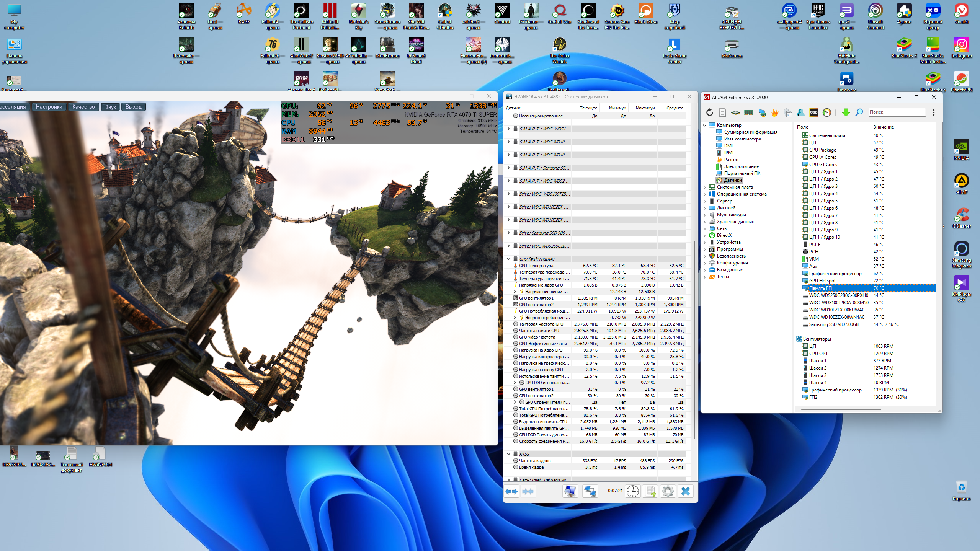980x551 pixels.
Task: Open AIDA64 three-dot menu
Action: (934, 112)
